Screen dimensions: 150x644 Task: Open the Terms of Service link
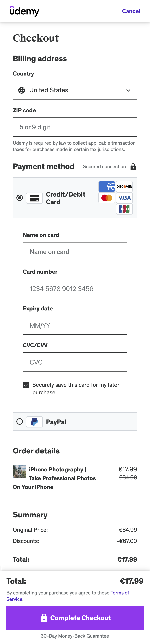(120, 593)
